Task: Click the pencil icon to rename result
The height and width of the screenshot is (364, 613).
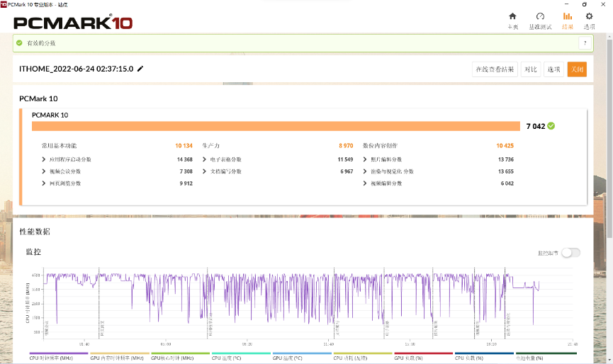Action: (x=140, y=69)
